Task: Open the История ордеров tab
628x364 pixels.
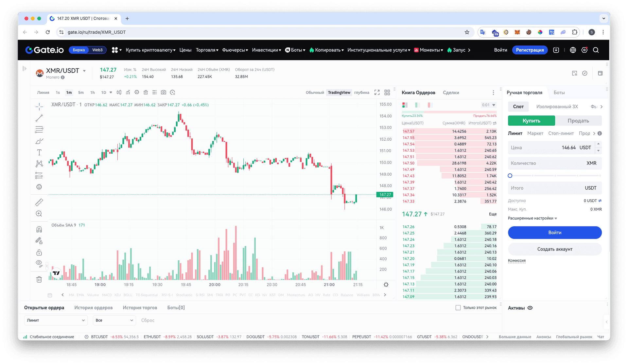Action: click(94, 308)
